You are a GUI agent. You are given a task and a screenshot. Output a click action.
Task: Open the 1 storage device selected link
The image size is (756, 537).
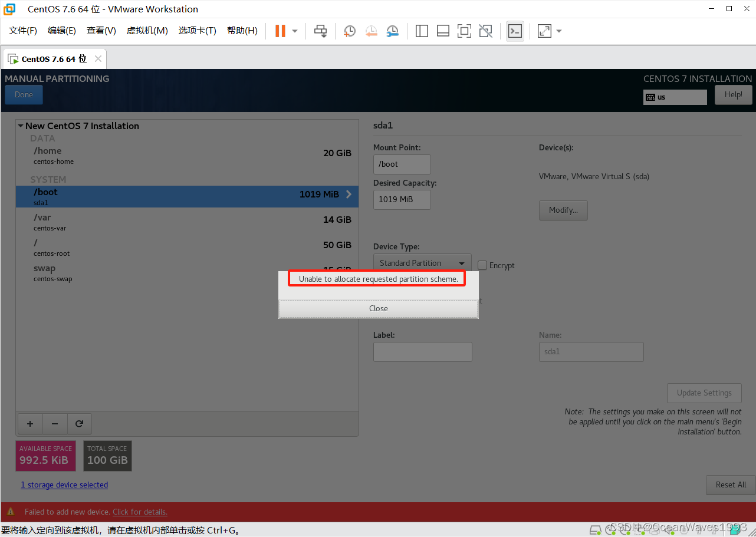point(64,485)
